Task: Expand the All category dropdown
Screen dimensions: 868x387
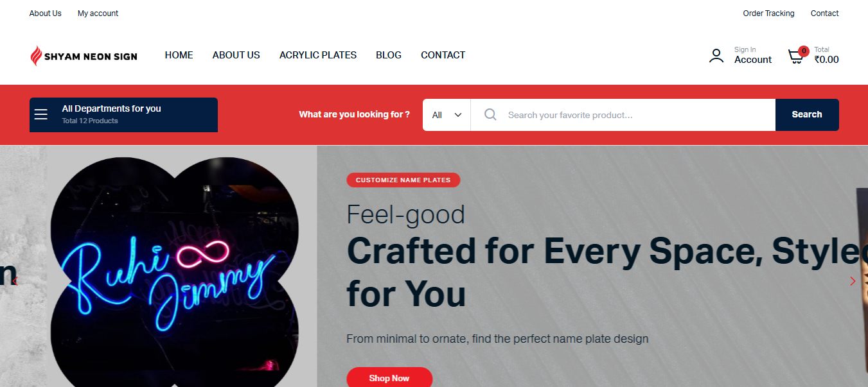Action: 447,115
